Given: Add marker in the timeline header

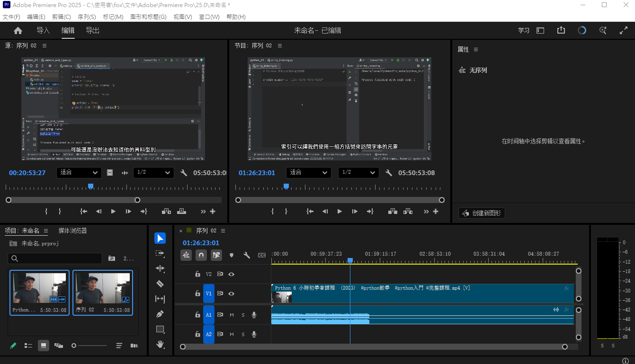Looking at the screenshot, I should click(x=232, y=255).
